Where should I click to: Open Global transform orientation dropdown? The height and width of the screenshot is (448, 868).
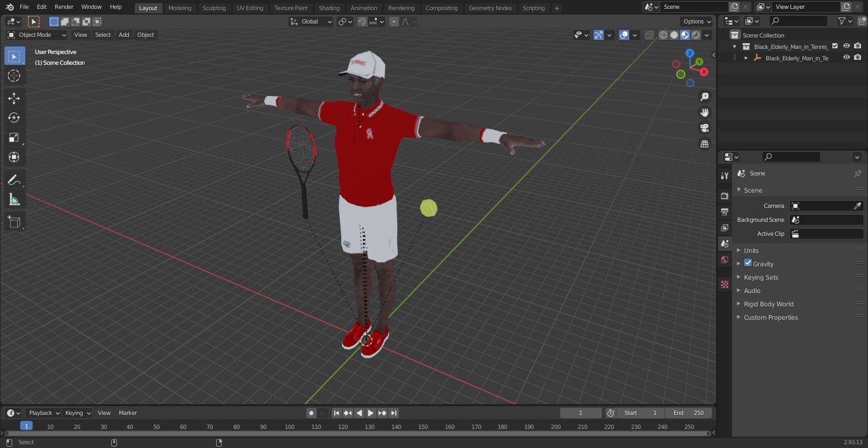pyautogui.click(x=311, y=22)
